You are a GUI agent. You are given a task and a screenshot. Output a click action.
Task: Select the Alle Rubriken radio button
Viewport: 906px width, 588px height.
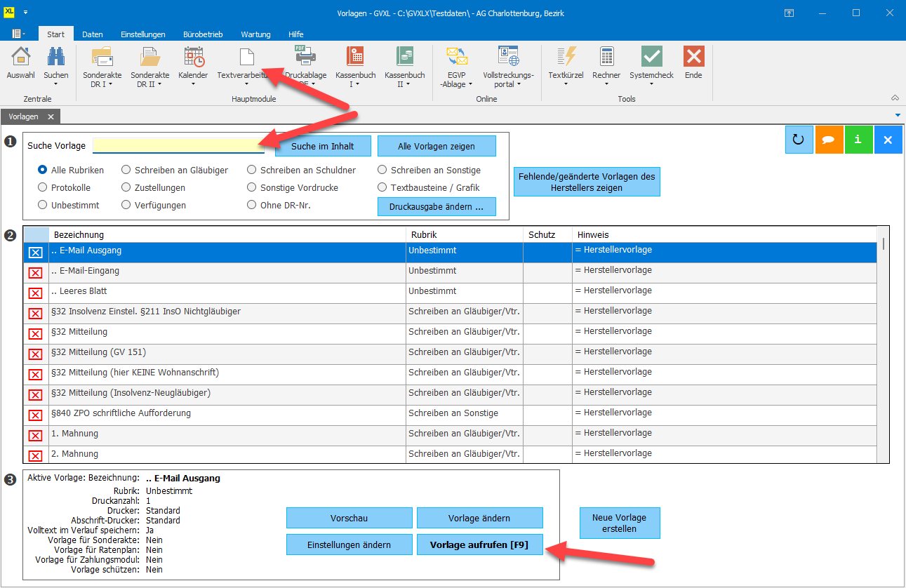point(43,170)
